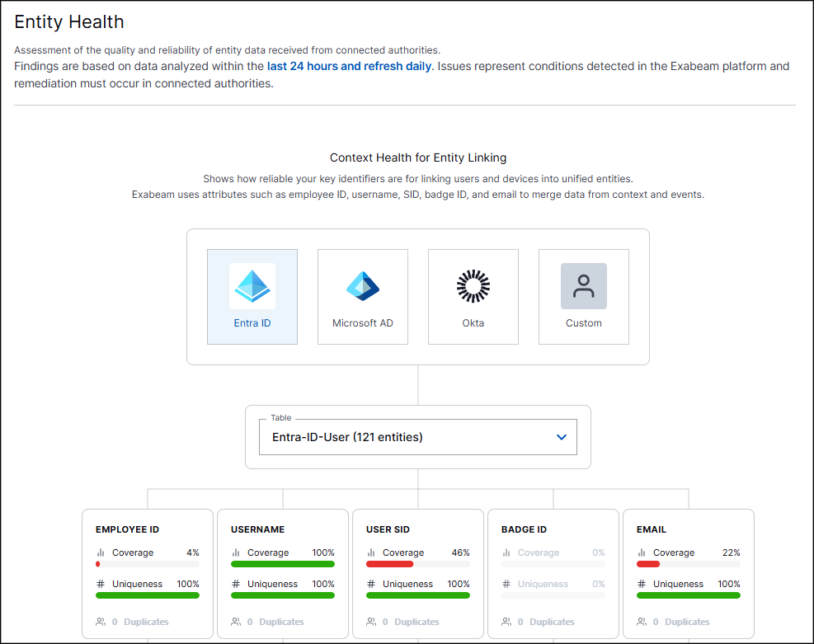The width and height of the screenshot is (814, 644).
Task: Open the BADGE ID card heading
Action: (x=524, y=529)
